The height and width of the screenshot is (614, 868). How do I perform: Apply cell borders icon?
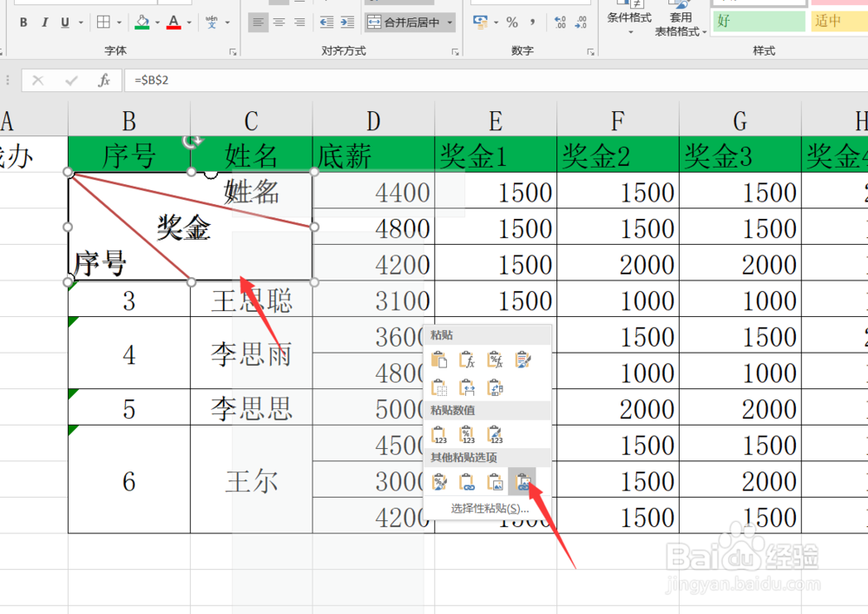[x=103, y=23]
